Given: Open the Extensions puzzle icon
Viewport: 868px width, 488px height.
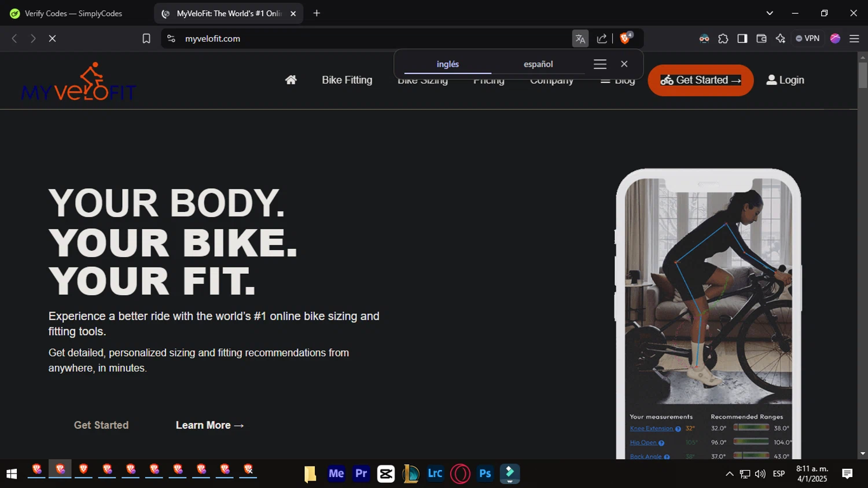Looking at the screenshot, I should (723, 39).
